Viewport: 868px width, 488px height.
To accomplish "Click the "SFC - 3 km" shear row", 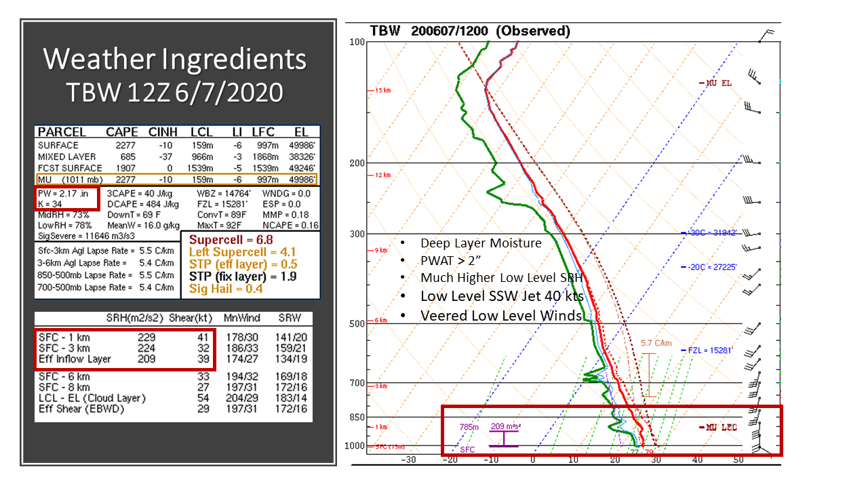I will click(174, 348).
